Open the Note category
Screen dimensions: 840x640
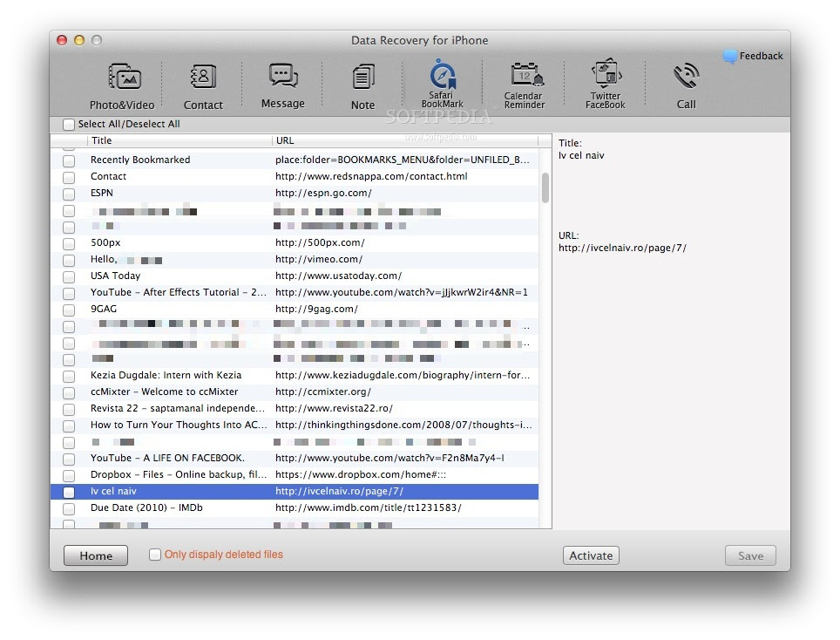tap(363, 85)
